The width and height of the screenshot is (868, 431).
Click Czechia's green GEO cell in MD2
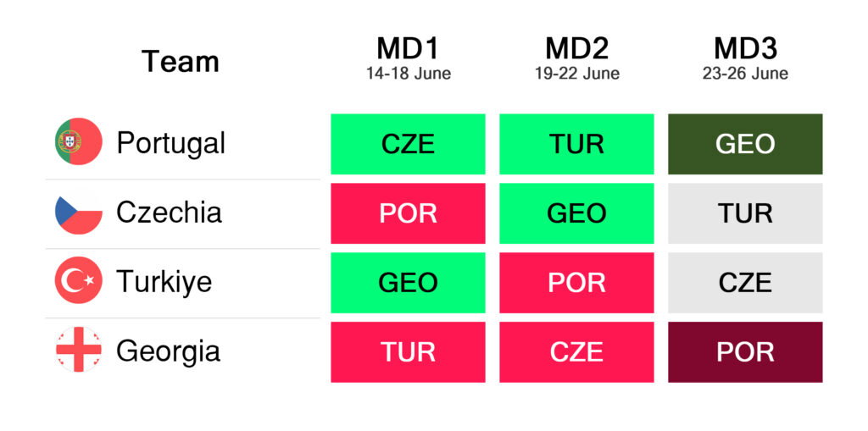coord(576,213)
